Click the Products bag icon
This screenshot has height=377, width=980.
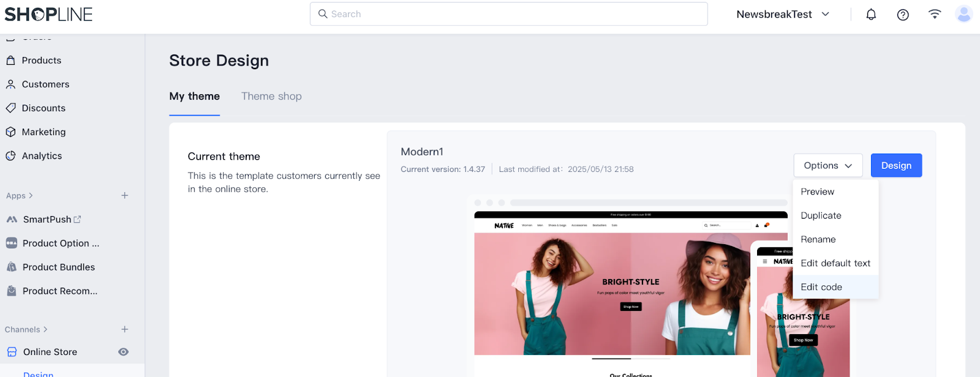click(x=10, y=60)
